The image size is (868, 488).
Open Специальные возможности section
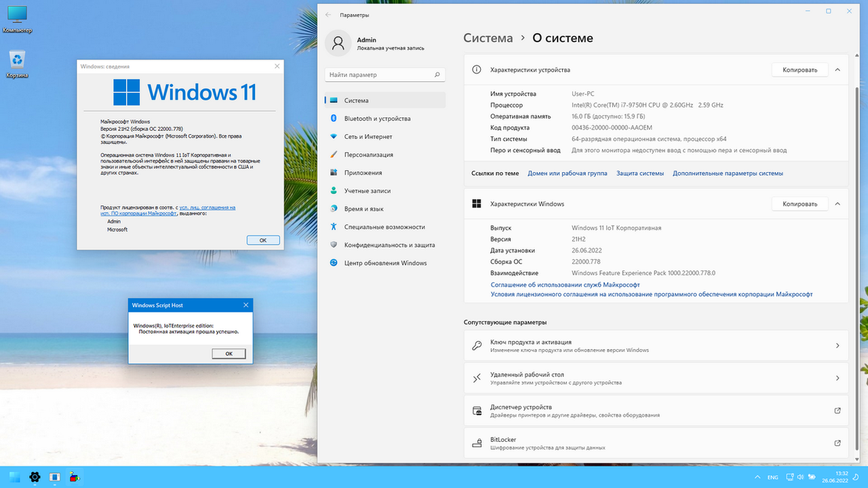pos(385,227)
